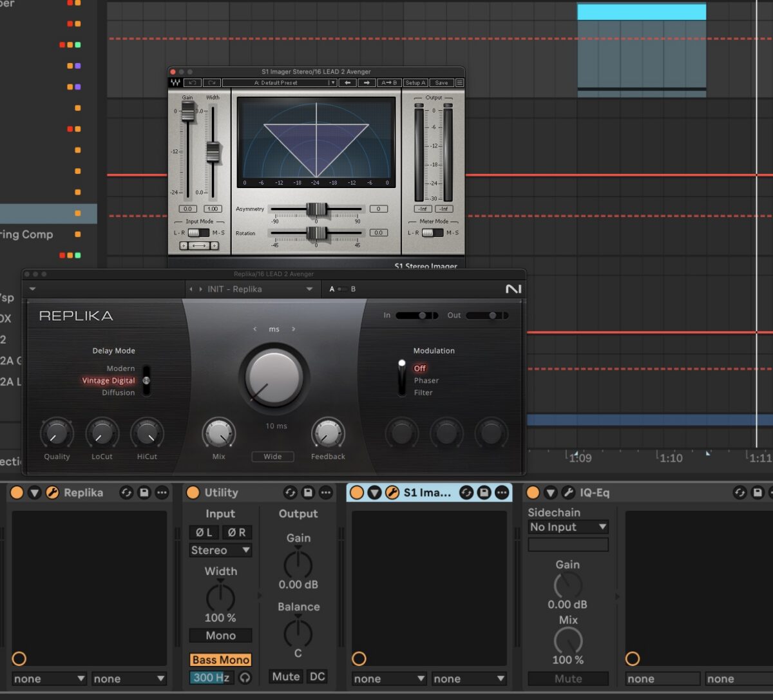Screen dimensions: 773x700
Task: Select Phaser modulation in Replika
Action: pyautogui.click(x=426, y=381)
